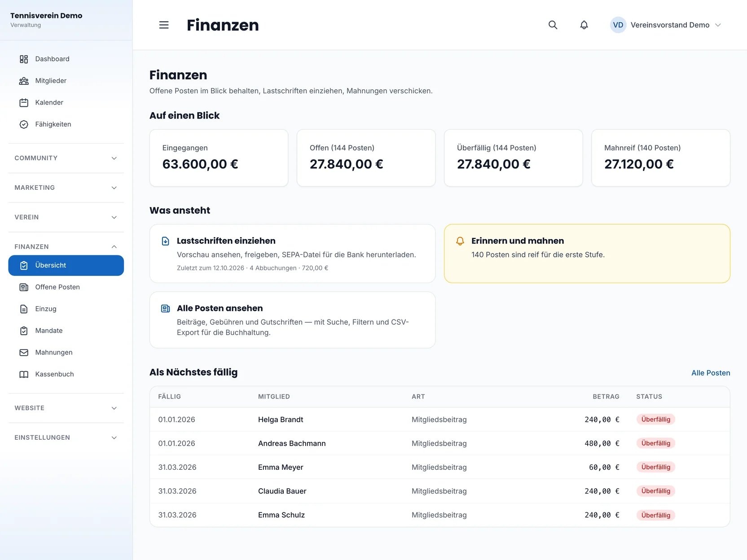Toggle the hamburger menu icon
Viewport: 747px width, 560px height.
pyautogui.click(x=164, y=25)
